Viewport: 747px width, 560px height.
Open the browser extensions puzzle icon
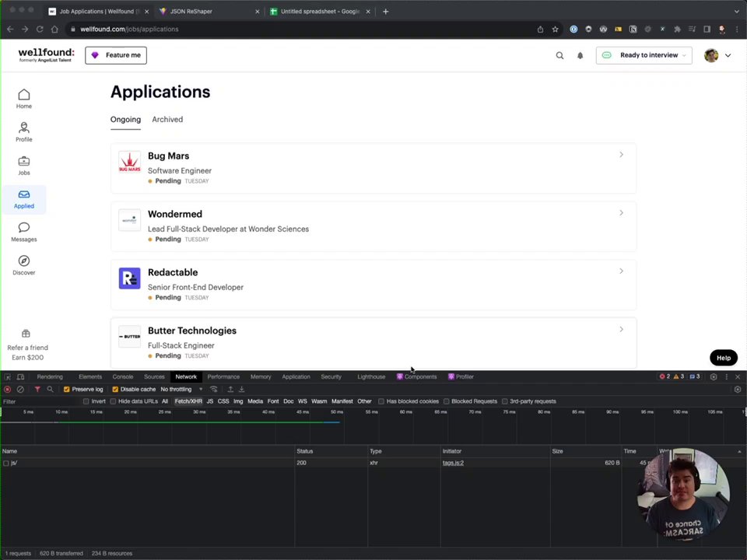coord(677,29)
